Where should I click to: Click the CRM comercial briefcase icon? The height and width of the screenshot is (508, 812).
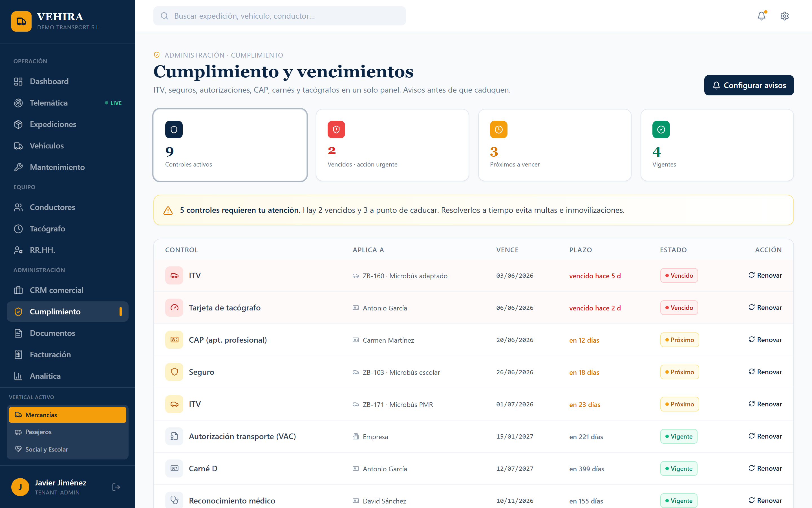pos(18,290)
